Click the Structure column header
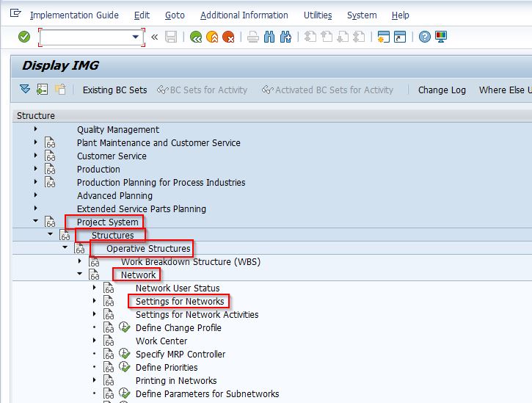Screen dimensions: 532x403 (36, 116)
